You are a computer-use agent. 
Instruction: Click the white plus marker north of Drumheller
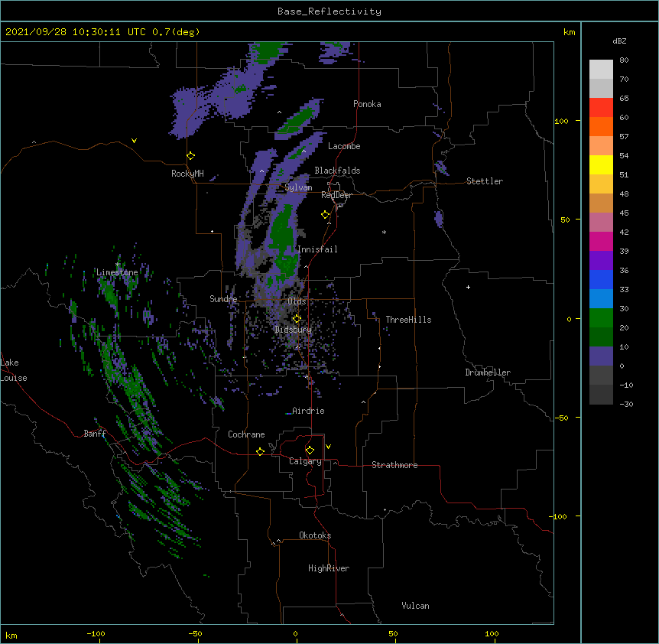tap(468, 287)
